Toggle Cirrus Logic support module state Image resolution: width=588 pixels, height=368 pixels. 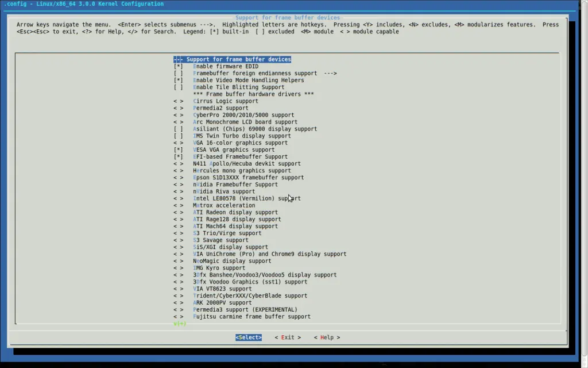pyautogui.click(x=178, y=101)
